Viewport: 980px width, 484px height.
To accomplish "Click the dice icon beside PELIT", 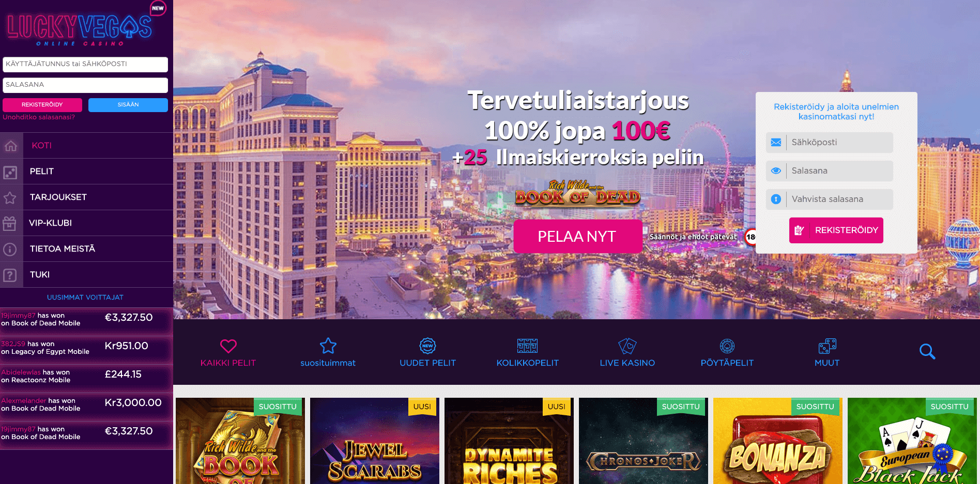I will coord(10,172).
